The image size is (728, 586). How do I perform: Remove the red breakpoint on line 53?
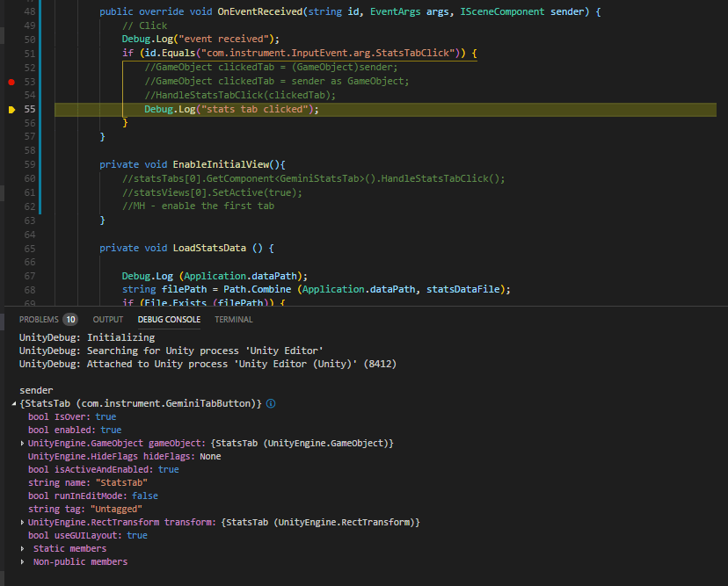11,82
